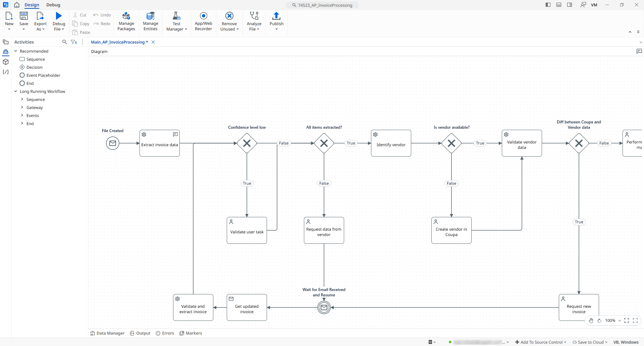Toggle the left panel visibility
Image resolution: width=644 pixels, height=346 pixels.
coord(548,5)
